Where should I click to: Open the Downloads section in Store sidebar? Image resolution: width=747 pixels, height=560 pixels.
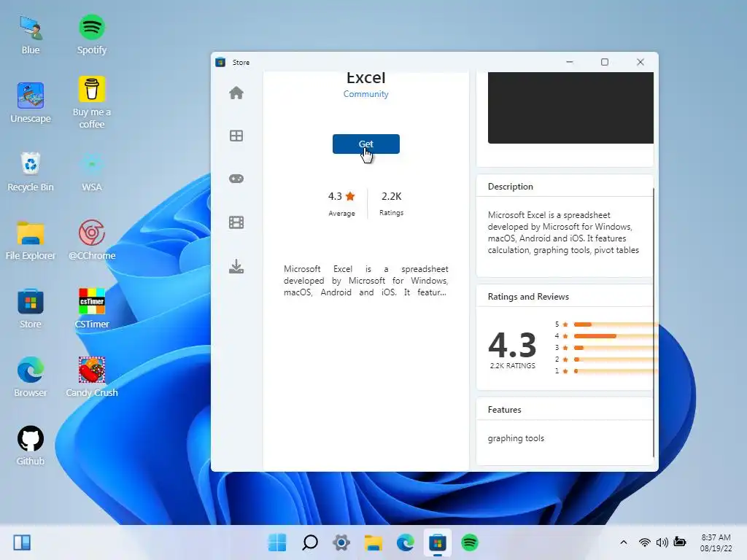(236, 266)
